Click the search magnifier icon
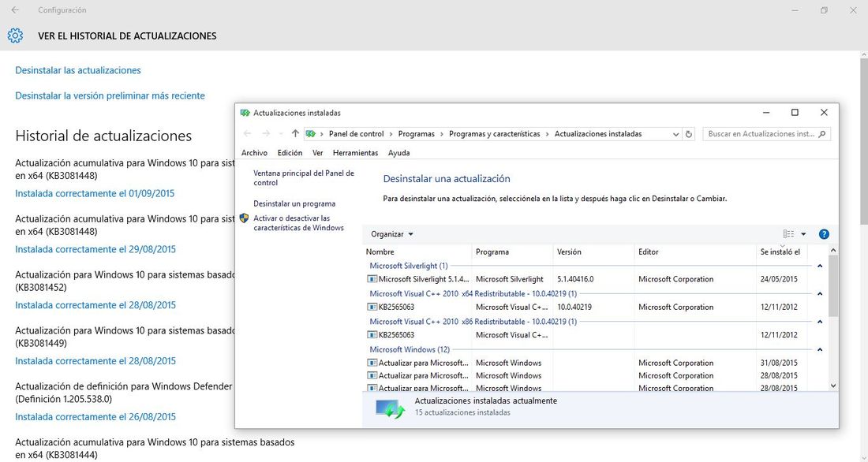This screenshot has width=868, height=462. 822,134
